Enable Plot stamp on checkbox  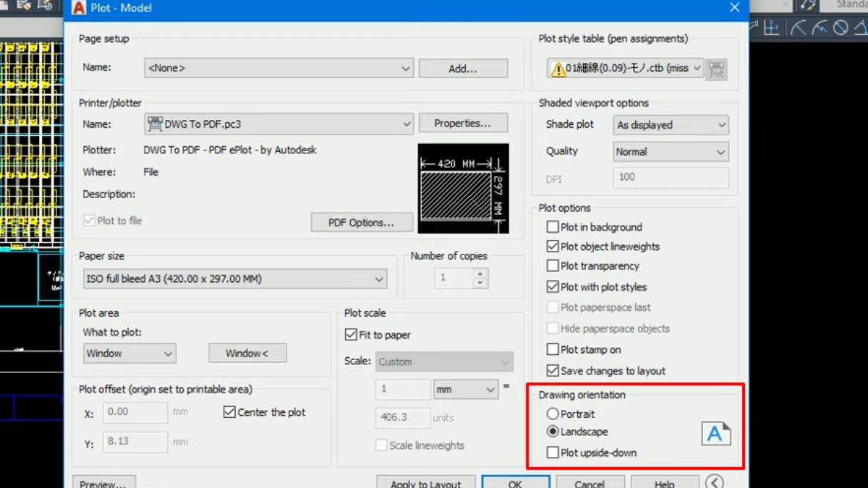[x=553, y=349]
